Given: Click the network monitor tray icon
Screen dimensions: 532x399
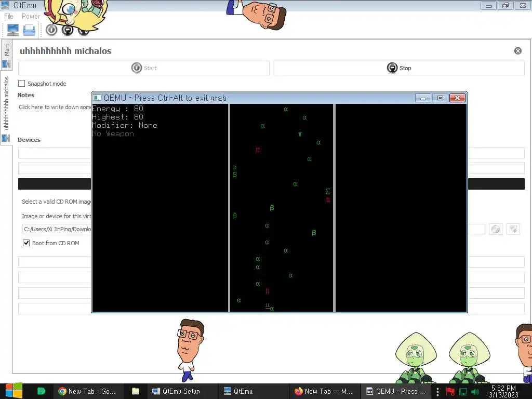Looking at the screenshot, I should [x=463, y=392].
